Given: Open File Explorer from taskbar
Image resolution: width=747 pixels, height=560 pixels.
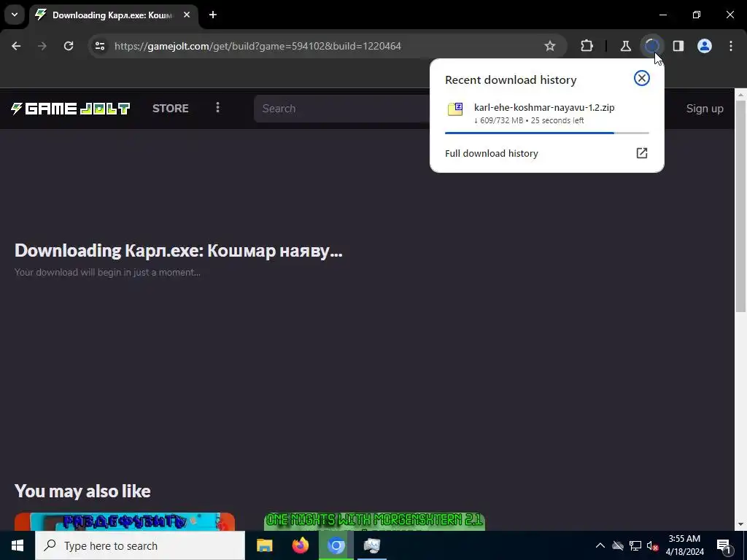Looking at the screenshot, I should 264,545.
